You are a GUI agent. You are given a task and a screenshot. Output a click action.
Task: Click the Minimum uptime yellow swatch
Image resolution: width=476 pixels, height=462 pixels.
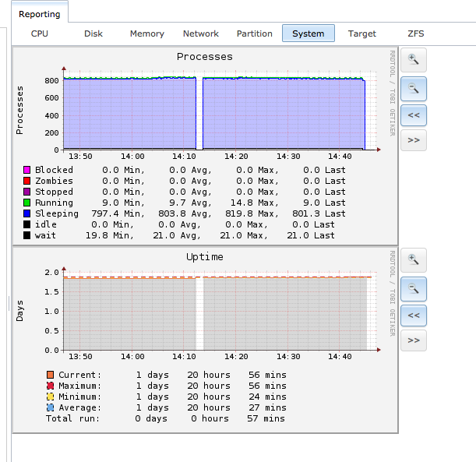50,397
